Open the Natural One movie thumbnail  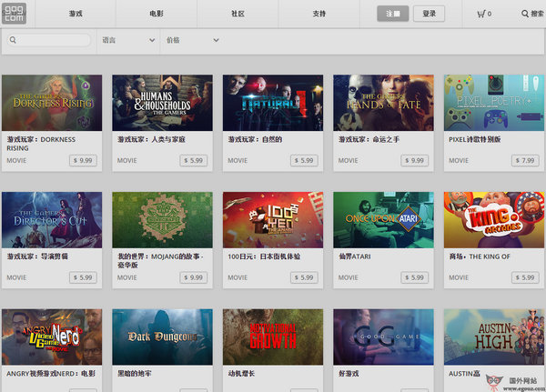[273, 103]
